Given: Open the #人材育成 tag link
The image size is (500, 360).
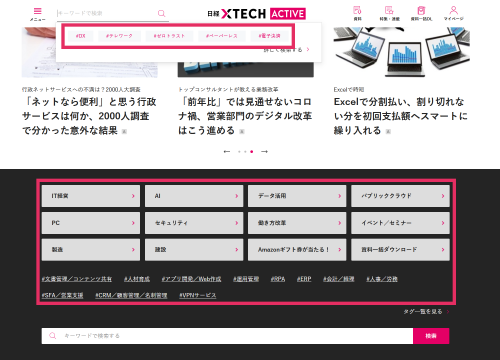Looking at the screenshot, I should tap(137, 279).
